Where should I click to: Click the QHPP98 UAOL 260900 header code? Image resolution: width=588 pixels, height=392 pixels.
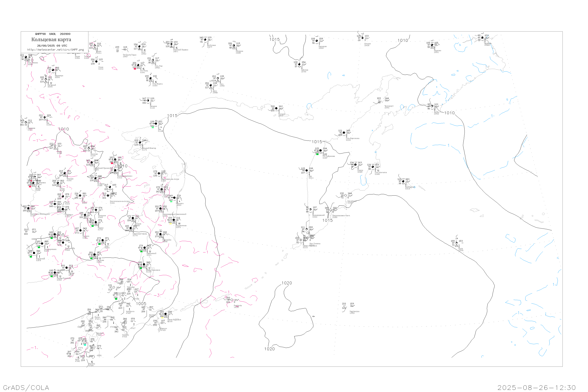[53, 34]
